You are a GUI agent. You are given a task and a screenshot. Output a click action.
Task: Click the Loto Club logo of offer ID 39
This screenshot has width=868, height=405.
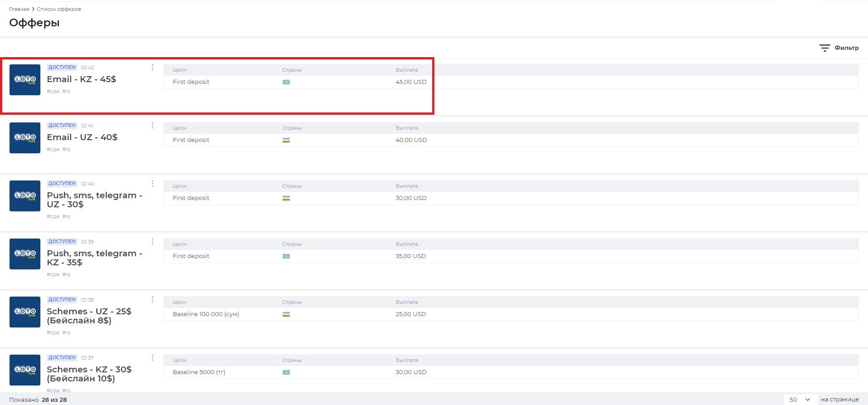[x=25, y=254]
